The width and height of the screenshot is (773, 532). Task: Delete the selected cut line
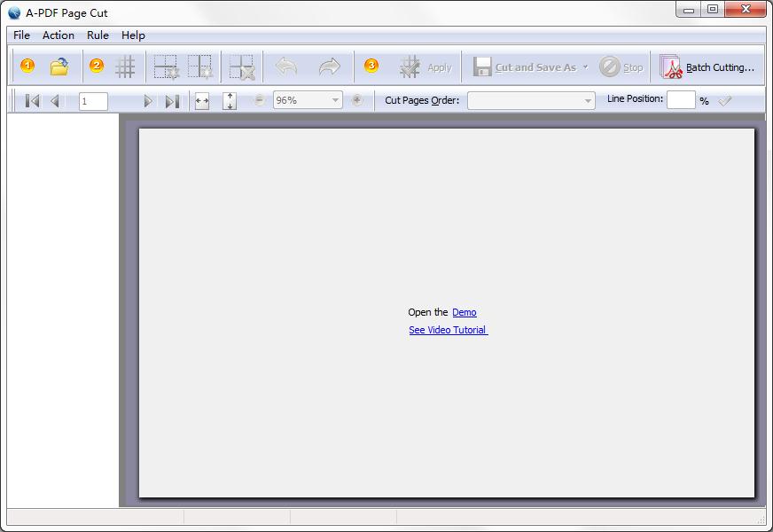[241, 66]
